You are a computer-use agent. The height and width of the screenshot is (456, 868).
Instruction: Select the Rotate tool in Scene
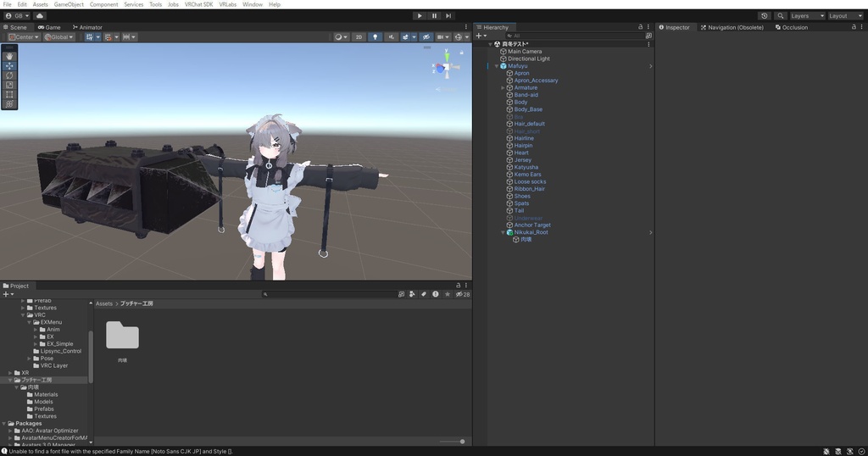(x=9, y=75)
